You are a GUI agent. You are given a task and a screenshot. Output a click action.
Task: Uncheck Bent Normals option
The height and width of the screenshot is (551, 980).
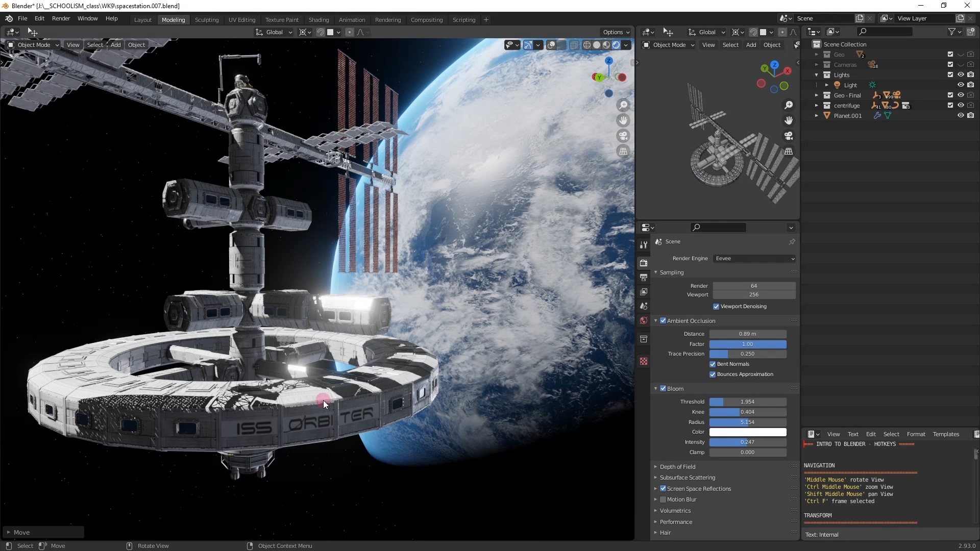(x=713, y=364)
